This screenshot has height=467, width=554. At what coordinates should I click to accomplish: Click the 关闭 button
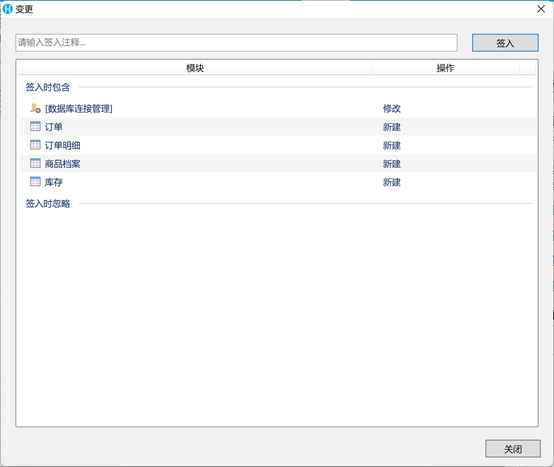pos(513,449)
